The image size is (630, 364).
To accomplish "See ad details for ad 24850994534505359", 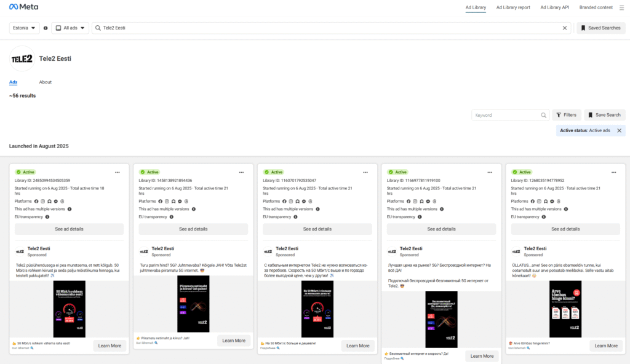I will coord(69,229).
